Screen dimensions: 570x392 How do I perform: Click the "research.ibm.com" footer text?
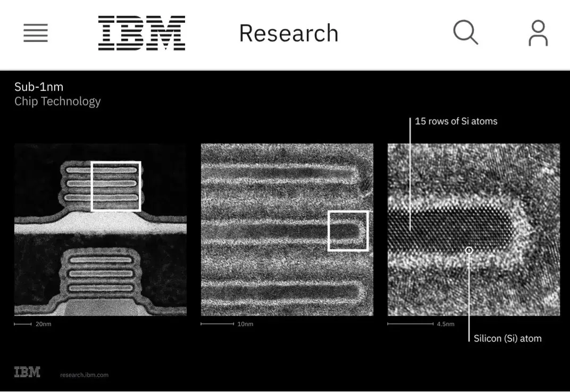[85, 375]
